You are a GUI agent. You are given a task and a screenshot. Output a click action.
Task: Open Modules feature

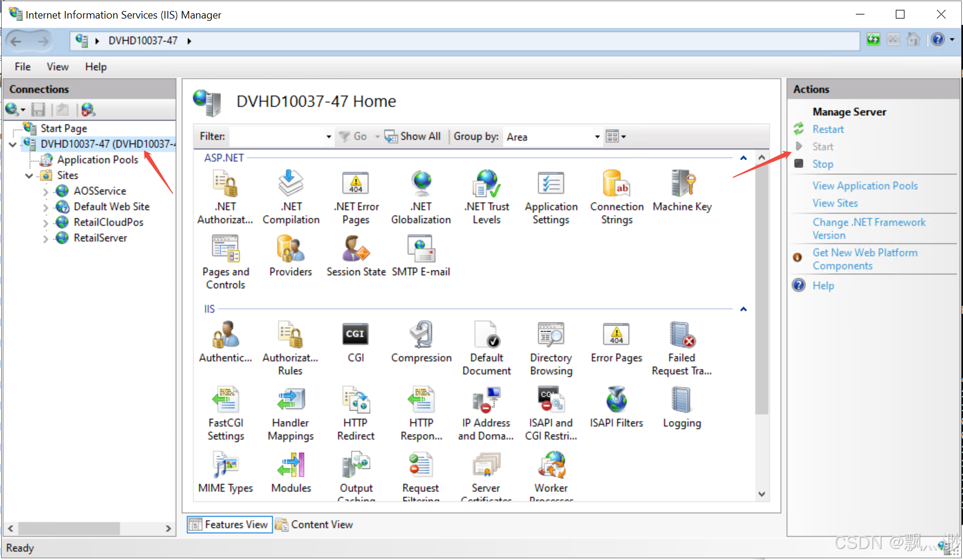pyautogui.click(x=291, y=473)
